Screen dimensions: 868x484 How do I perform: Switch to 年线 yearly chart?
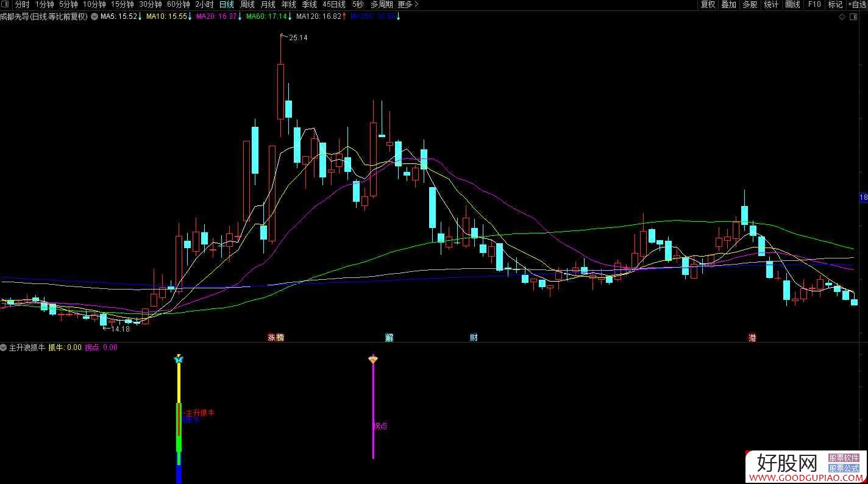pyautogui.click(x=288, y=4)
